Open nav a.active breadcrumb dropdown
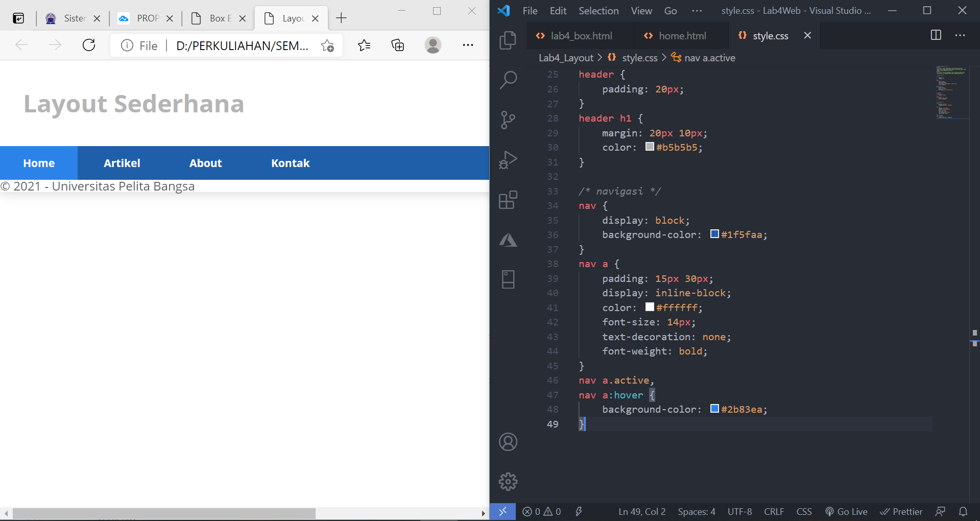 click(710, 58)
